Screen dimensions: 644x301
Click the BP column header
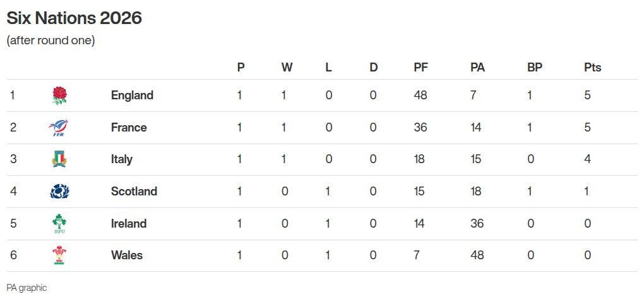tap(535, 68)
